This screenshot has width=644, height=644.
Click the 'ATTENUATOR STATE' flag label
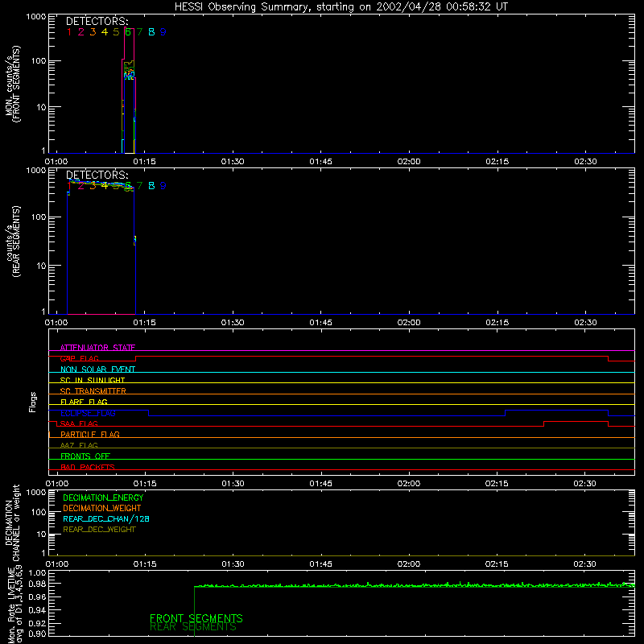click(97, 348)
